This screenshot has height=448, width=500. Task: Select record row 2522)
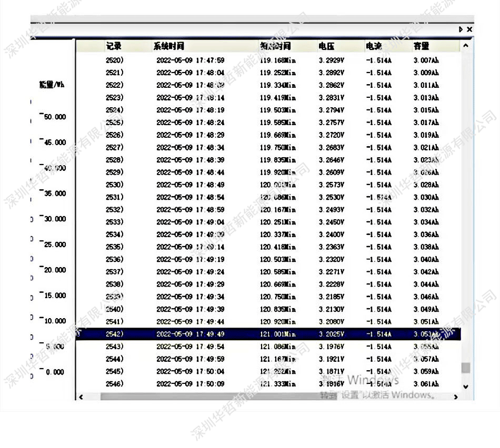click(x=268, y=85)
